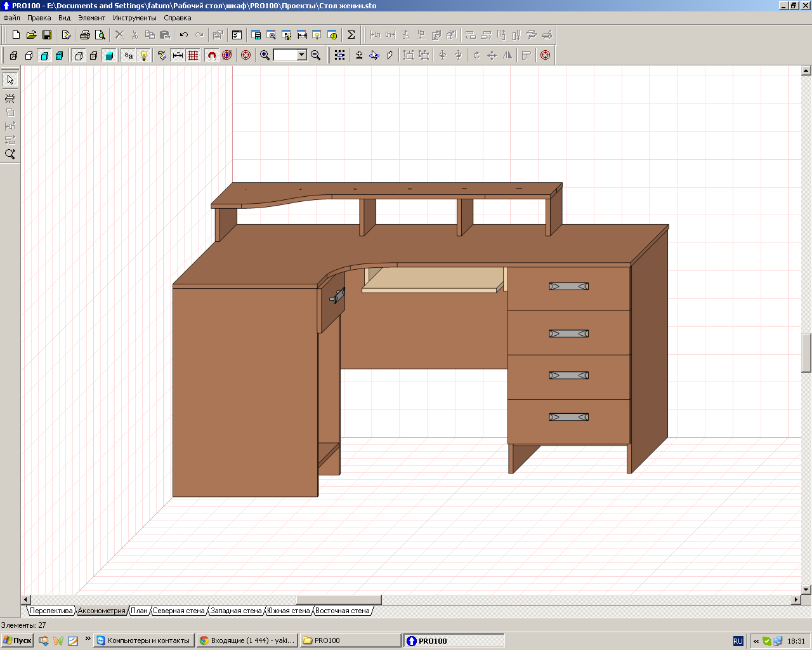Open the Инструменты menu
This screenshot has width=812, height=650.
click(x=134, y=18)
